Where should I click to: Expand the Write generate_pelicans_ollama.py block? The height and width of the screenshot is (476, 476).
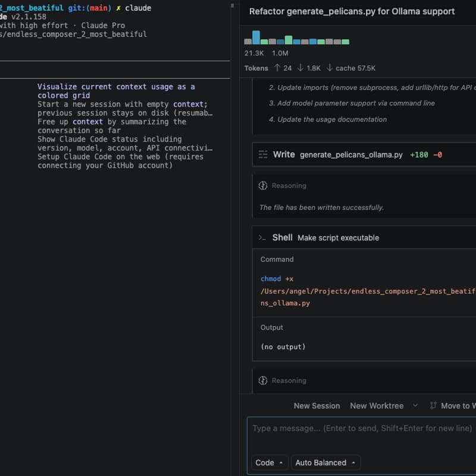tap(364, 155)
